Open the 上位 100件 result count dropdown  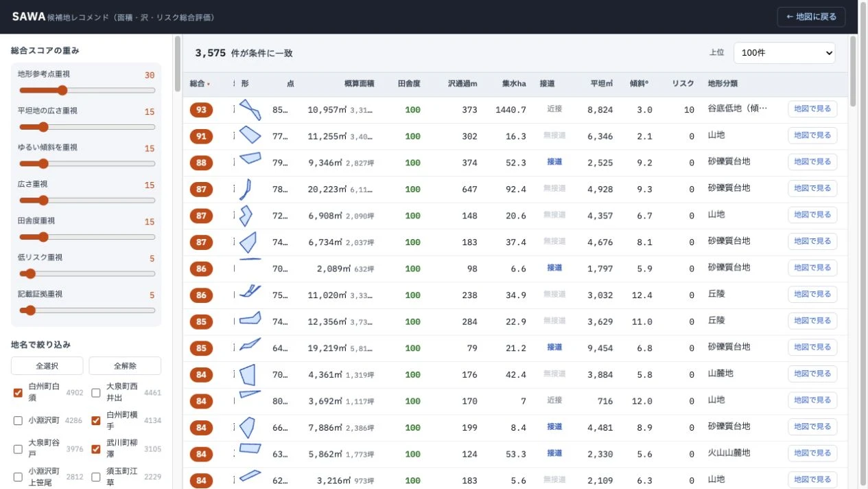pyautogui.click(x=784, y=53)
